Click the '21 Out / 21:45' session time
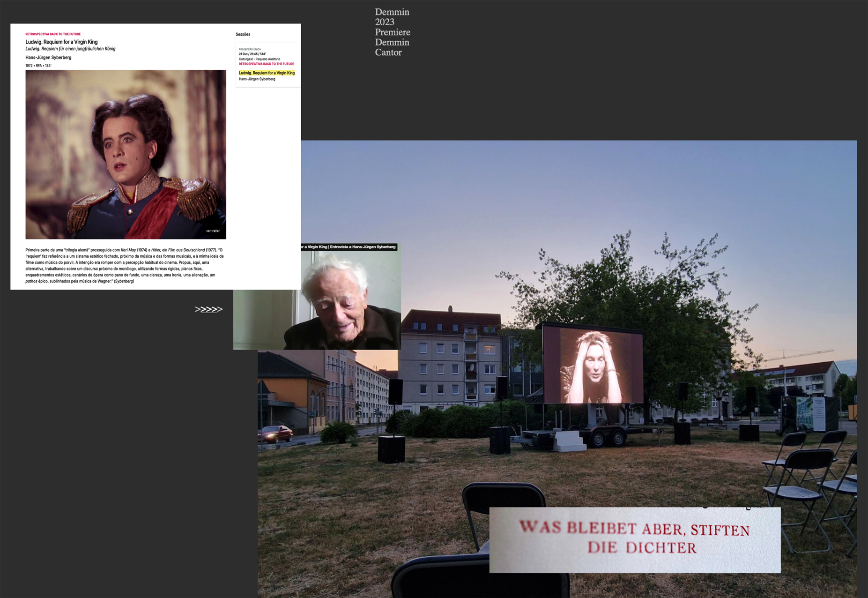The height and width of the screenshot is (598, 868). pyautogui.click(x=252, y=54)
